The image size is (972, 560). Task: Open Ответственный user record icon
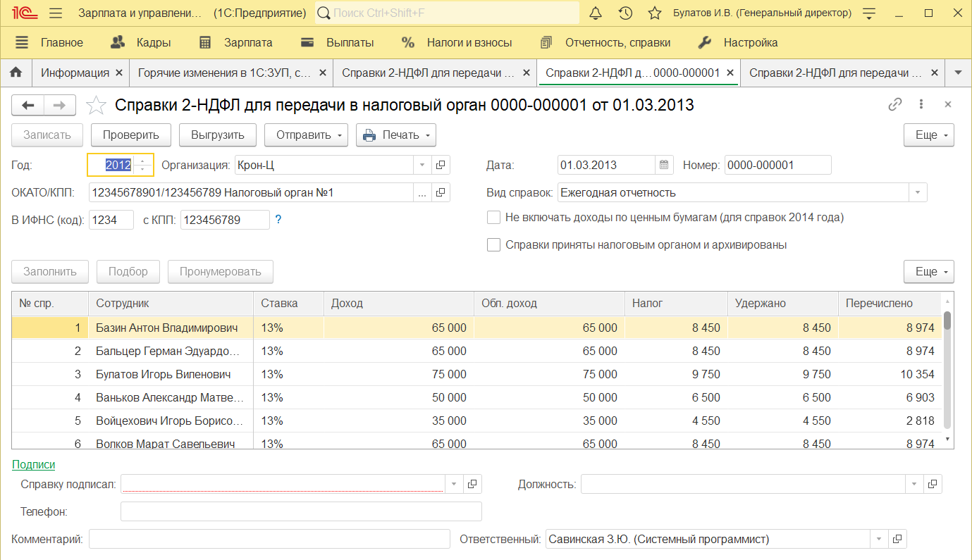pyautogui.click(x=897, y=539)
